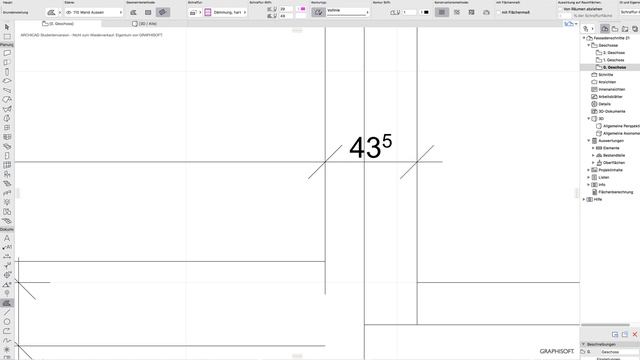
Task: Click the red delete X in Navigator
Action: point(635,334)
